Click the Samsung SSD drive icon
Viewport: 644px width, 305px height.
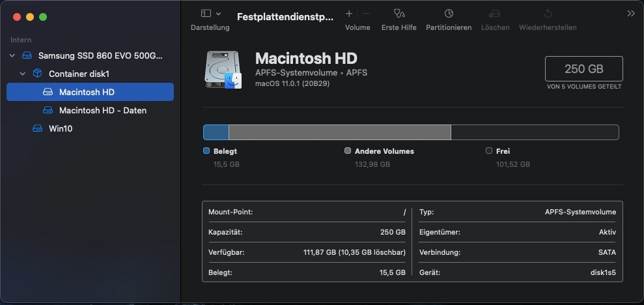27,55
